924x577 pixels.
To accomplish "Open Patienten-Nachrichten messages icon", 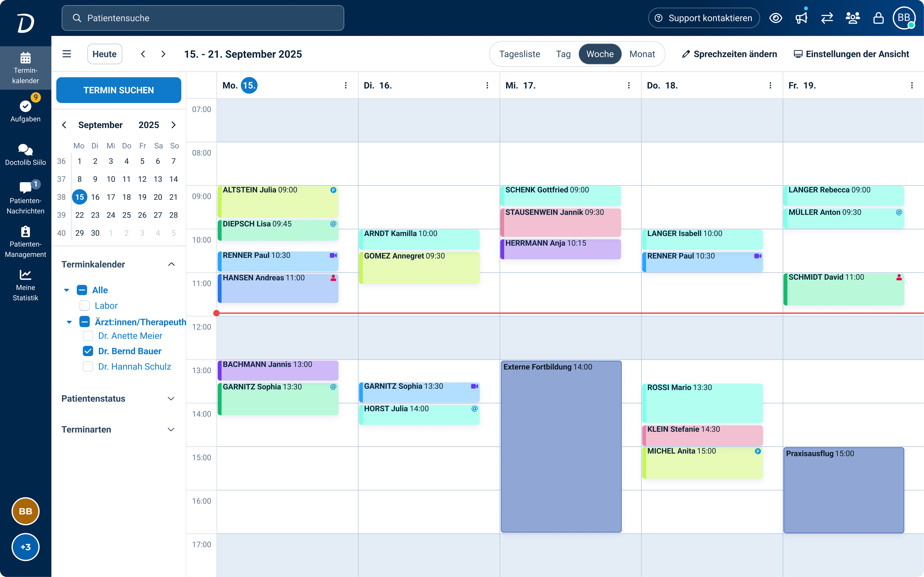I will tap(25, 187).
